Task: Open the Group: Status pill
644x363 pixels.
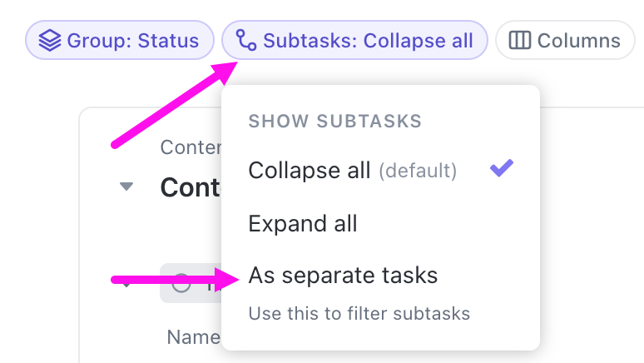Action: click(x=120, y=40)
